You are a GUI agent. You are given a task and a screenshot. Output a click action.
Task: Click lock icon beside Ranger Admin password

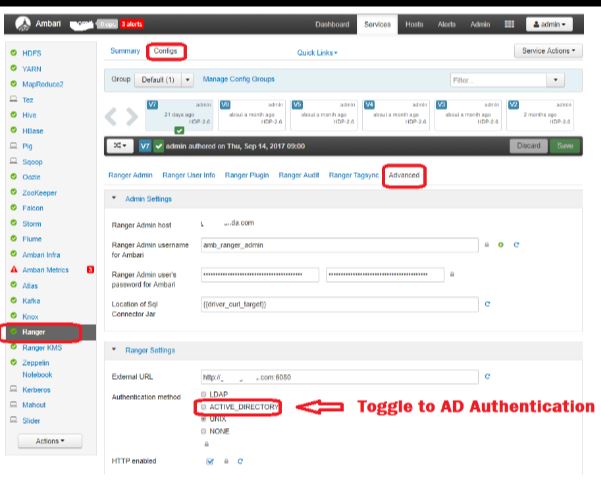(452, 274)
